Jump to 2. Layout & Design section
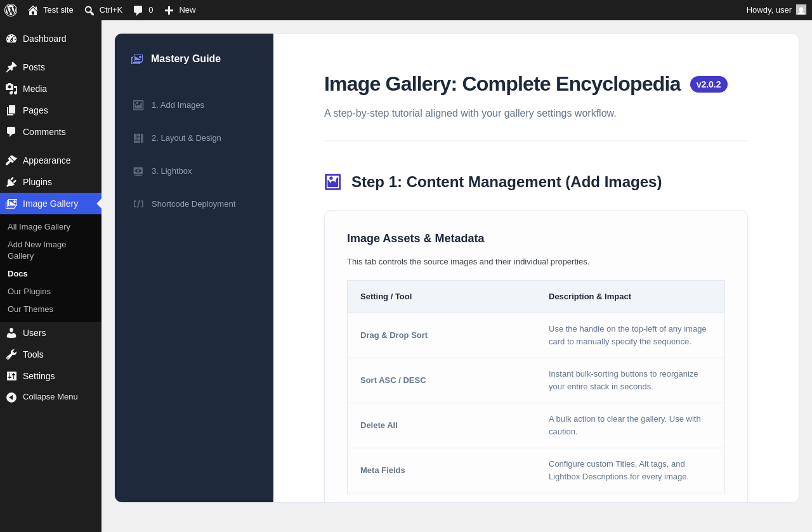The height and width of the screenshot is (532, 812). point(187,138)
